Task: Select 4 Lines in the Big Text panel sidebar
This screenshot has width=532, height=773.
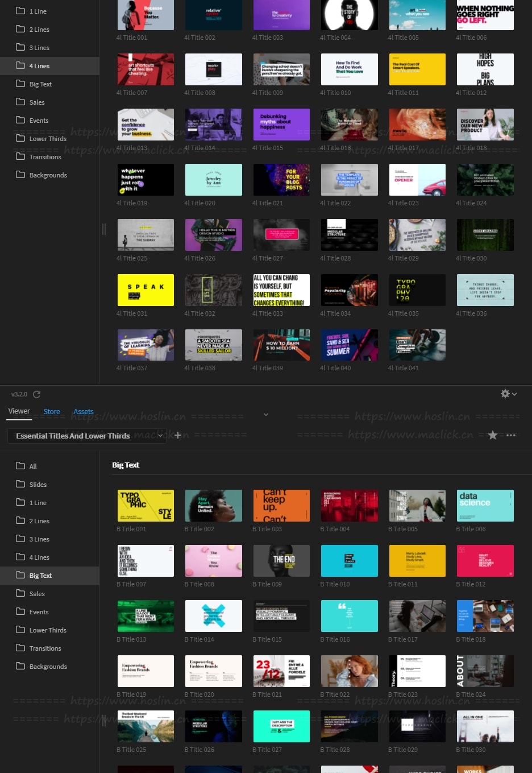Action: [x=49, y=557]
